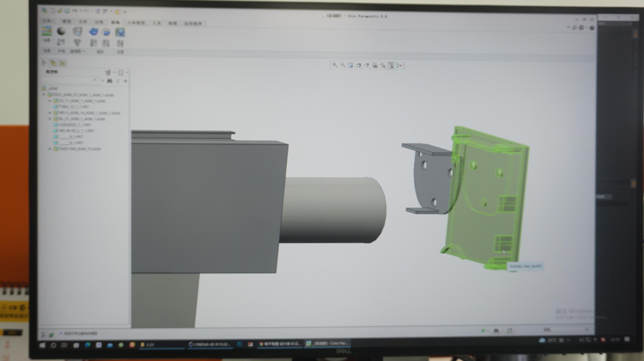Open Creo help question-mark icon
Image resolution: width=644 pixels, height=361 pixels.
point(592,28)
